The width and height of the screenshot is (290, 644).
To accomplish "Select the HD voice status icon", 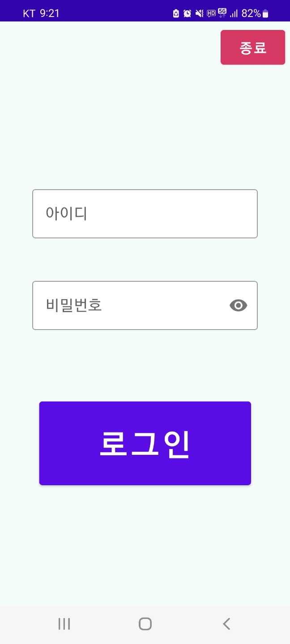I will [x=210, y=13].
